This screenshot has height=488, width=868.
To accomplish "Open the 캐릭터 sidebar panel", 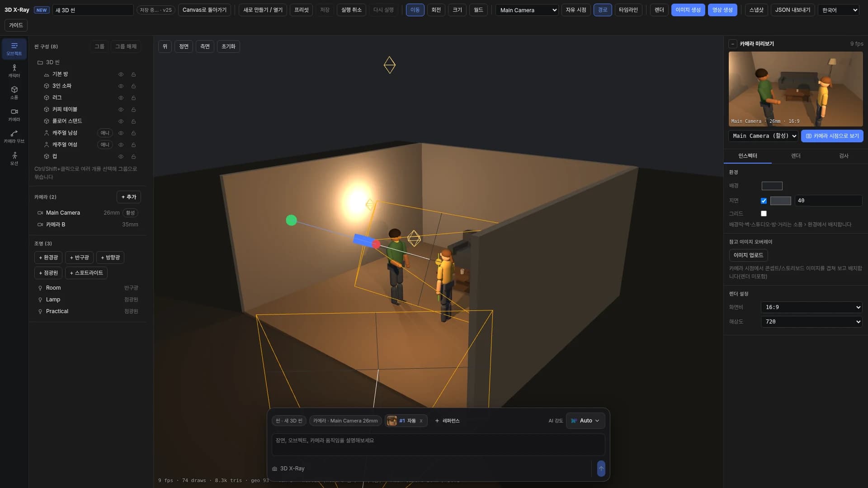I will pos(14,71).
